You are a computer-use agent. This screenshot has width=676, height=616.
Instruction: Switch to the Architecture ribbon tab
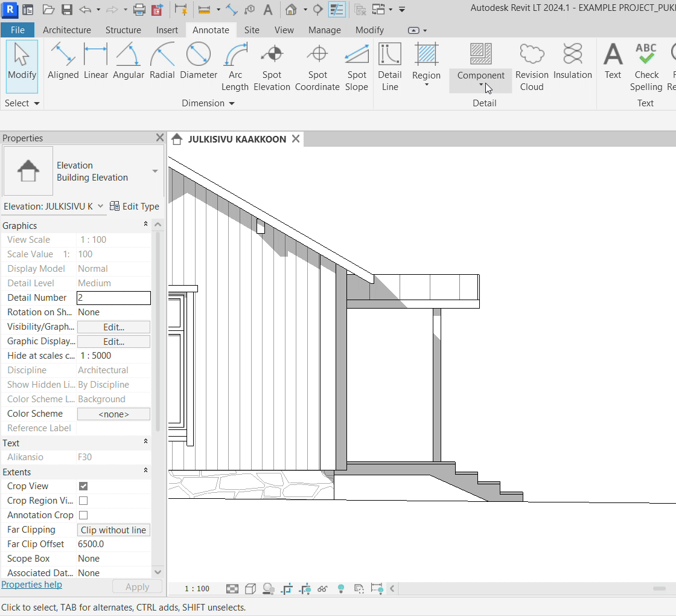67,30
